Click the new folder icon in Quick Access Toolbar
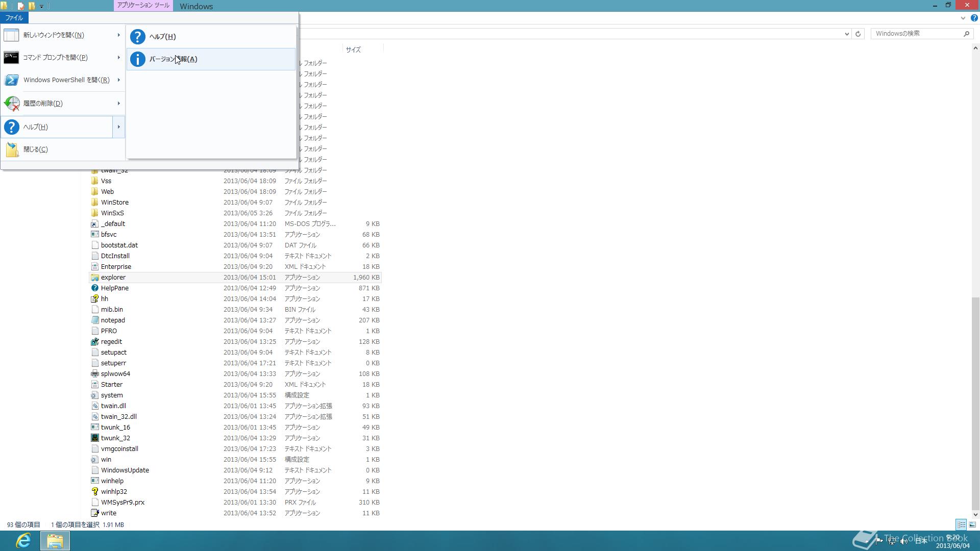The height and width of the screenshot is (551, 980). tap(32, 6)
